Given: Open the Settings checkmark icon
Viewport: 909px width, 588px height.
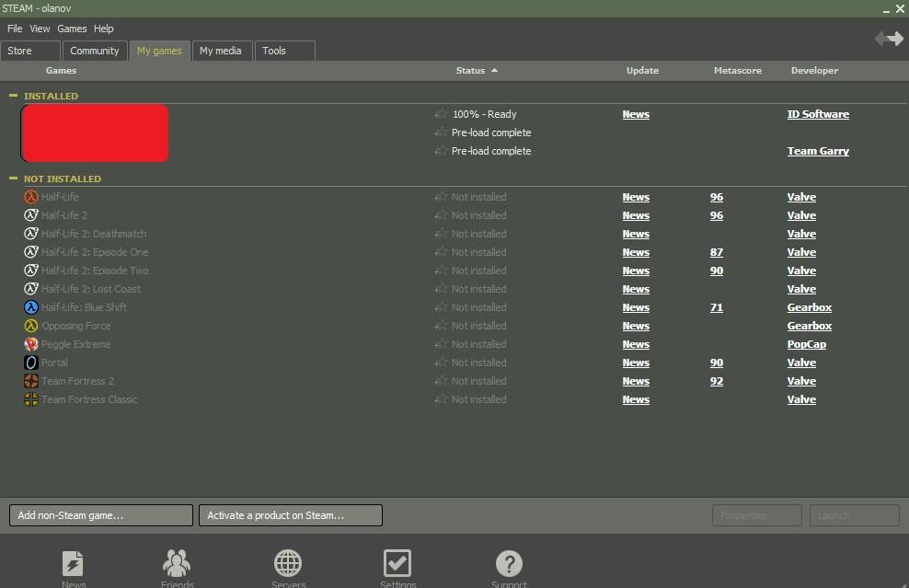Looking at the screenshot, I should coord(397,563).
